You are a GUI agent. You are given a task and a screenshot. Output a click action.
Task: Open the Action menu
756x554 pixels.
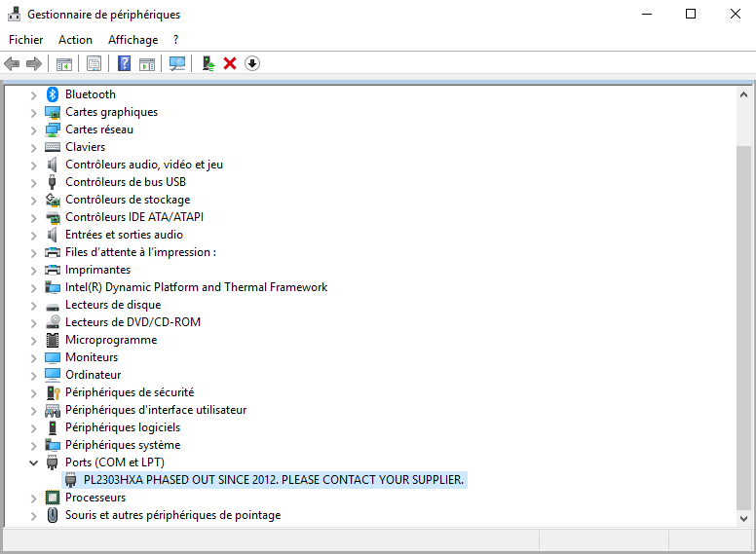click(75, 40)
